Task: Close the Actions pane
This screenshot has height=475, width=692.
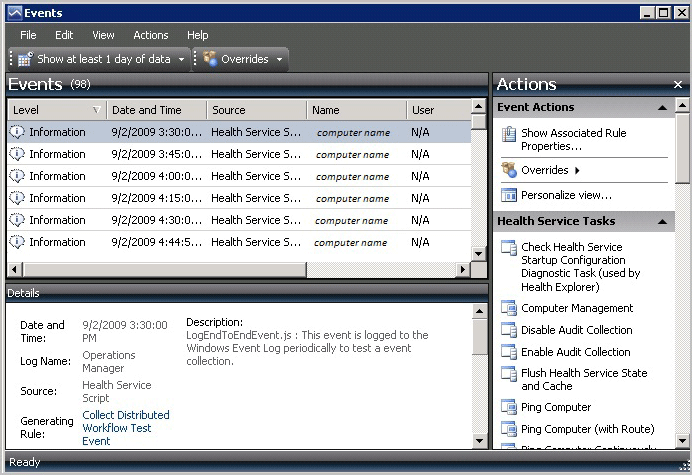Action: (x=678, y=84)
